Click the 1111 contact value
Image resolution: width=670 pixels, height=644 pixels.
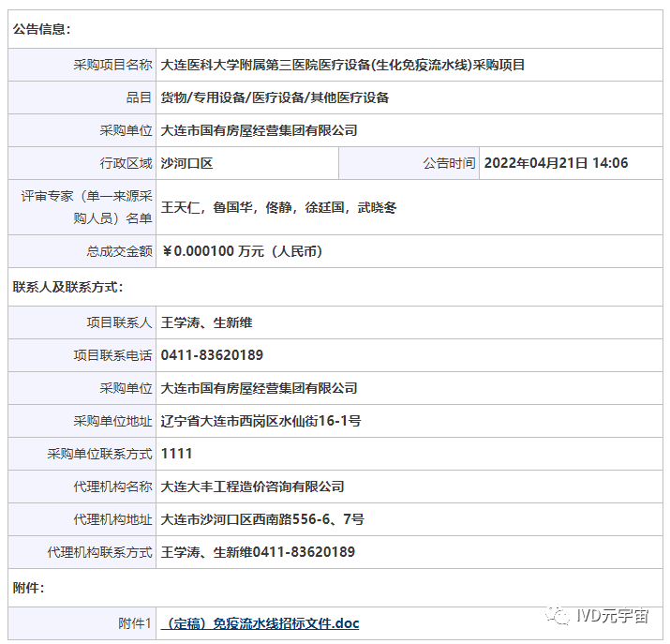coord(176,454)
